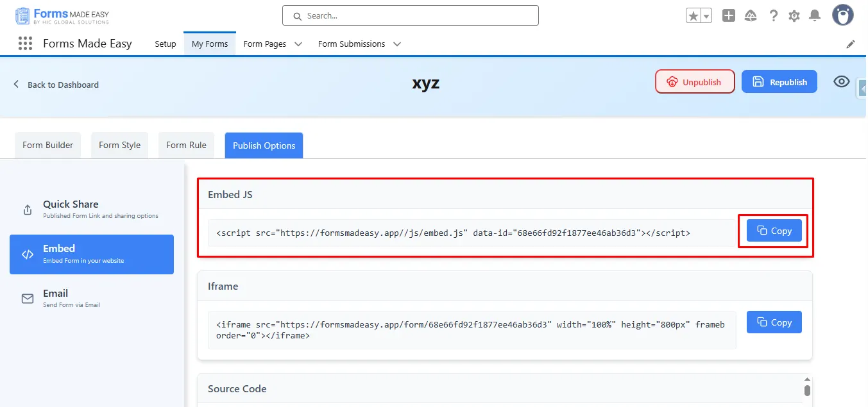The image size is (868, 407).
Task: Open the App Launcher grid icon
Action: tap(25, 44)
